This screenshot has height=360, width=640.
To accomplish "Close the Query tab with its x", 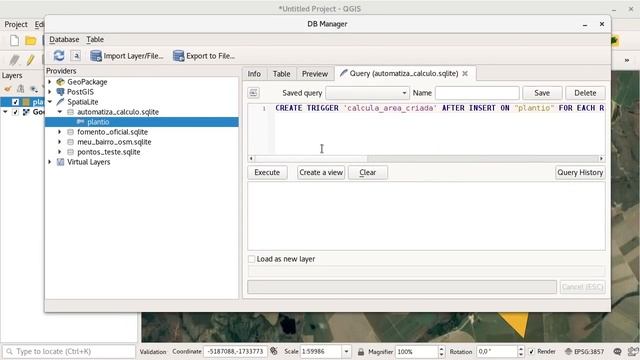I will 465,73.
